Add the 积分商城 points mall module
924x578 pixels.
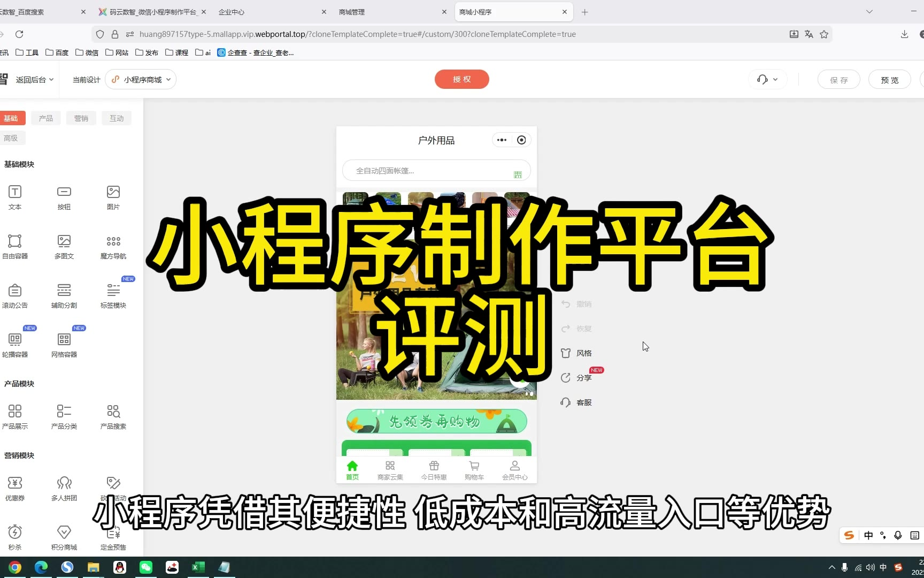(64, 538)
